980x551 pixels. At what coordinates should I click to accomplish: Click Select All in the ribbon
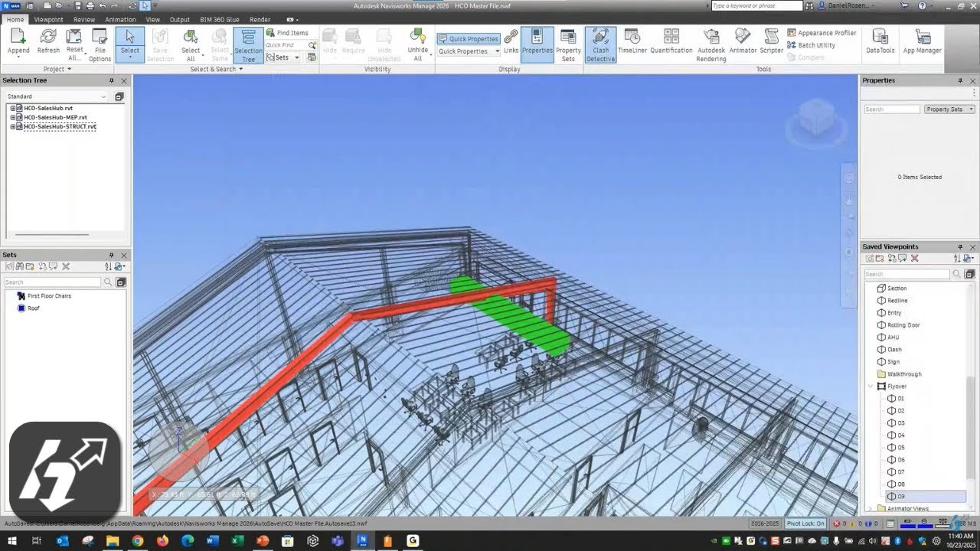coord(191,46)
